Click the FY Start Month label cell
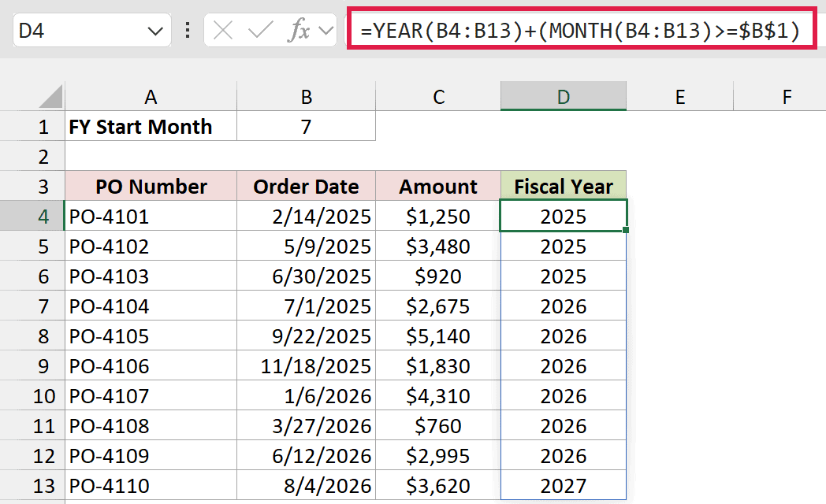826x504 pixels. coord(151,126)
